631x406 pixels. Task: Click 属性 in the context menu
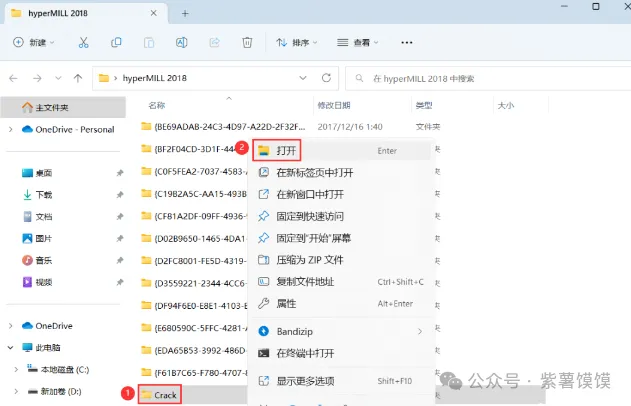(x=286, y=303)
